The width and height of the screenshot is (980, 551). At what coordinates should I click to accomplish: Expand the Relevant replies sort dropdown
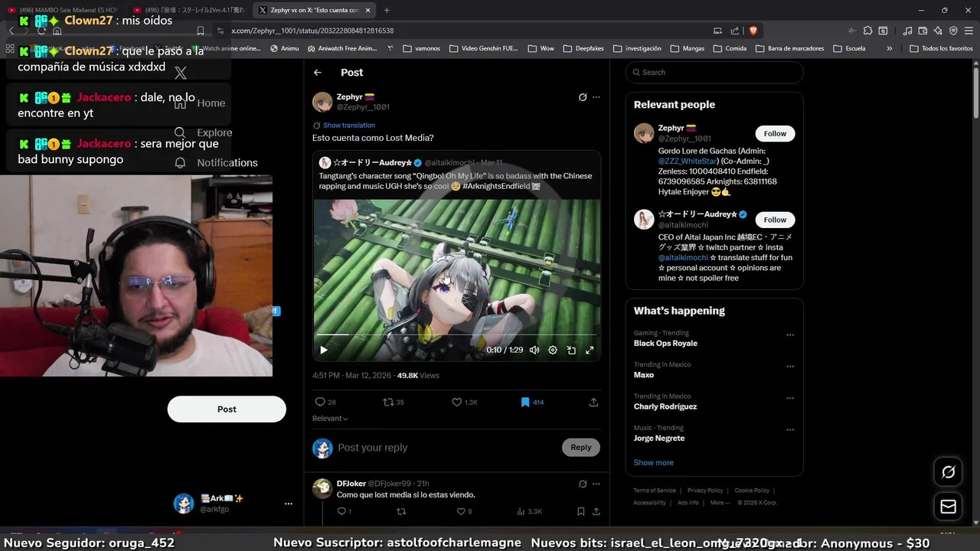(330, 419)
